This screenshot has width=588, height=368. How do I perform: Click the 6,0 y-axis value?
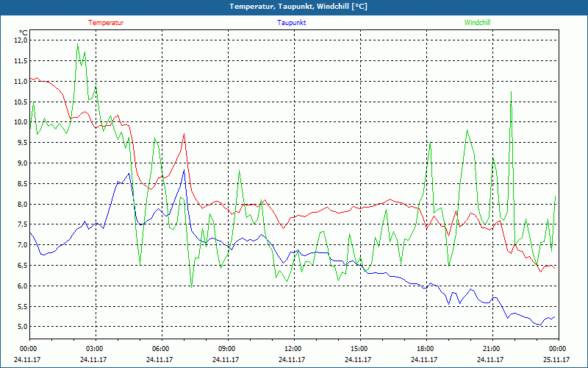tap(22, 286)
